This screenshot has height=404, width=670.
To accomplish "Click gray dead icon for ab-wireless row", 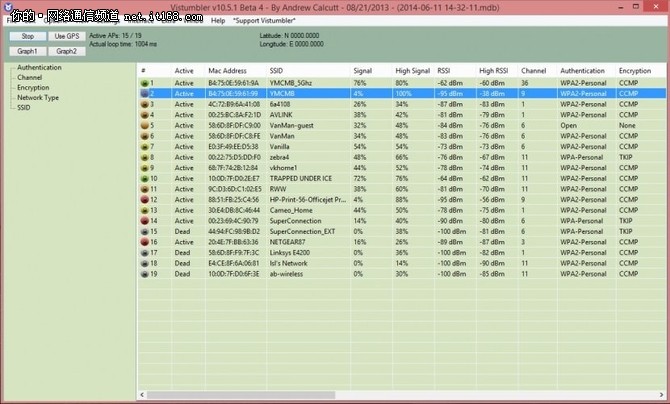I will (x=144, y=274).
